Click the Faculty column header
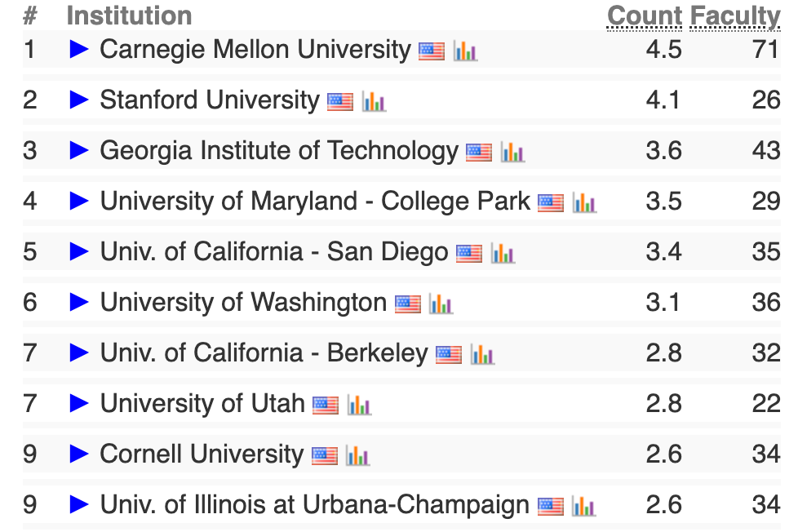Screen dimensions: 798x532 point(735,17)
